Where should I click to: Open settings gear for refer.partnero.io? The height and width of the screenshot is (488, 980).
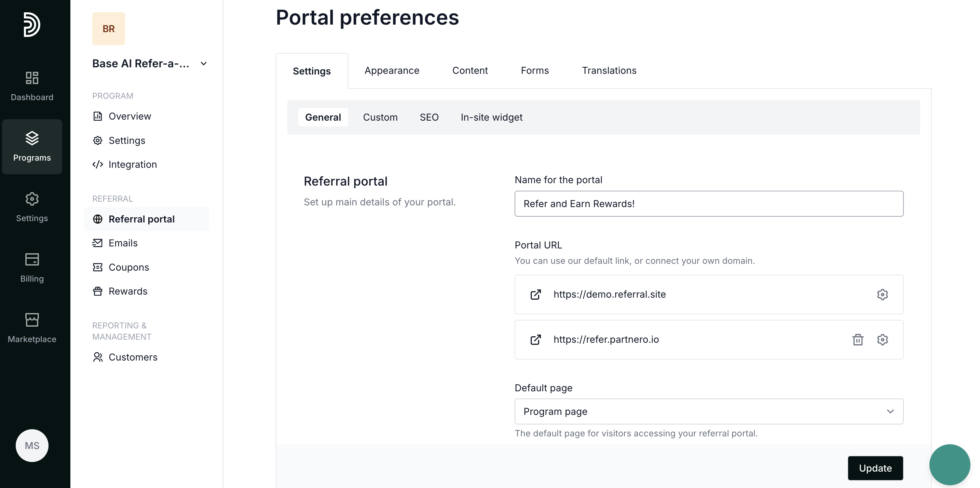(x=882, y=340)
